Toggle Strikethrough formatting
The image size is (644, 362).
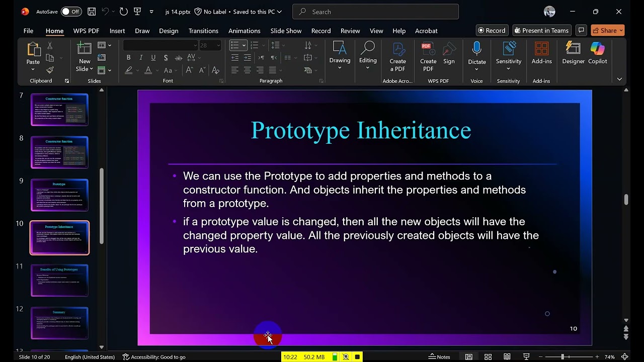point(178,58)
